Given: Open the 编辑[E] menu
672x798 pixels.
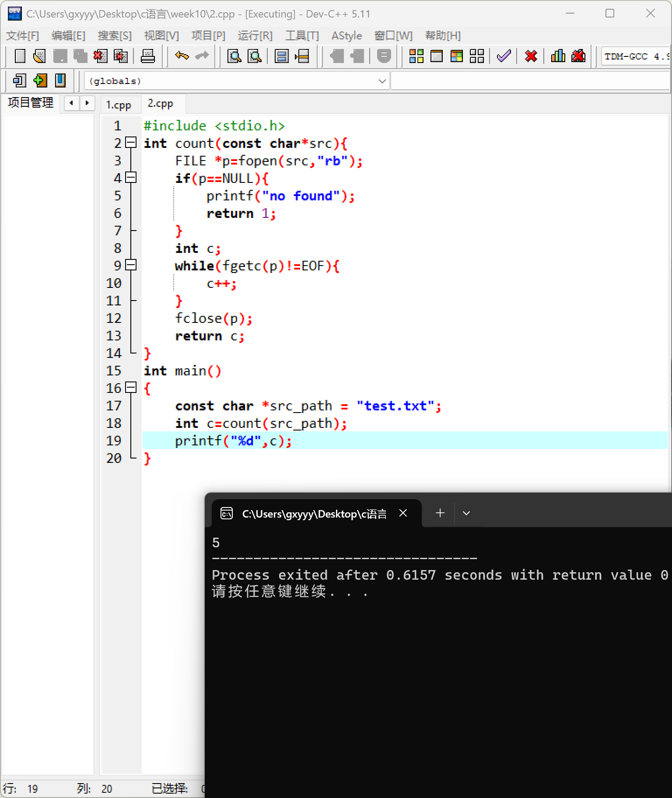Looking at the screenshot, I should point(68,35).
